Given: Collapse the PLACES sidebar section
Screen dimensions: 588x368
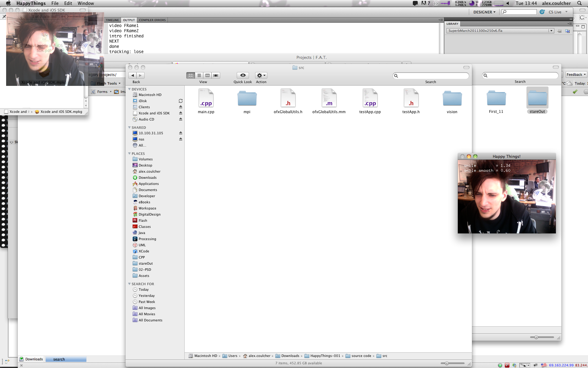Looking at the screenshot, I should [x=130, y=154].
